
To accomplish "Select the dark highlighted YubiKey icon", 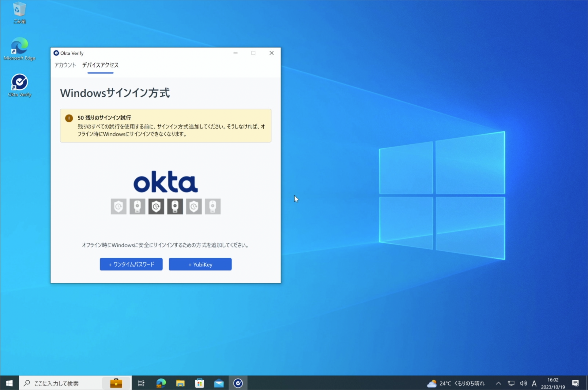I will [175, 206].
